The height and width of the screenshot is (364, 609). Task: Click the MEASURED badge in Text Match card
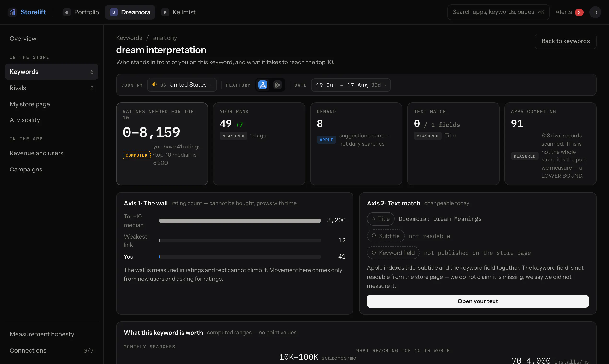[427, 136]
